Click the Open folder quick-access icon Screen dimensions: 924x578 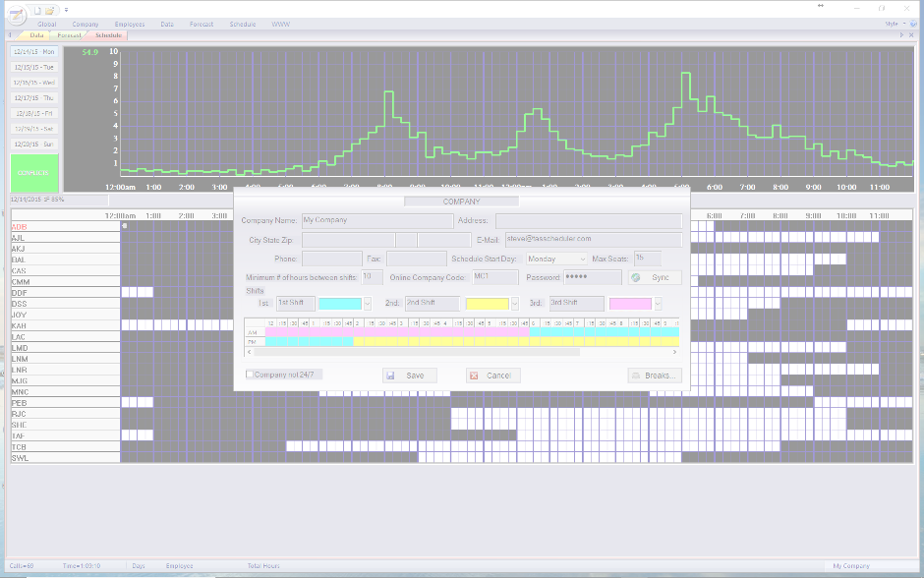coord(50,11)
